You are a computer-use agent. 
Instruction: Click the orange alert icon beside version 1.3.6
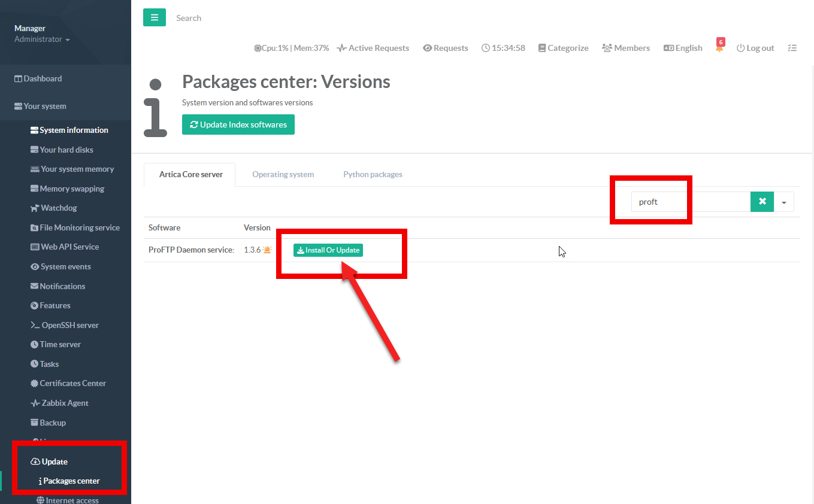267,250
